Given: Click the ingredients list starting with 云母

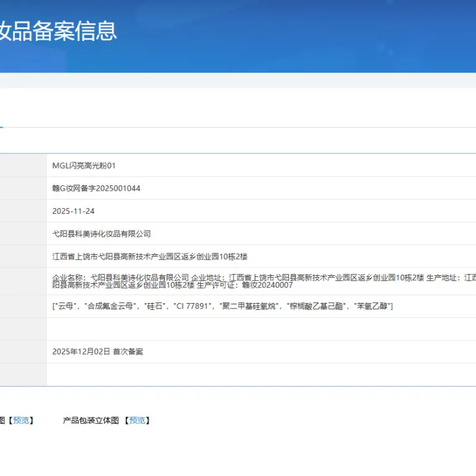Looking at the screenshot, I should tap(223, 306).
